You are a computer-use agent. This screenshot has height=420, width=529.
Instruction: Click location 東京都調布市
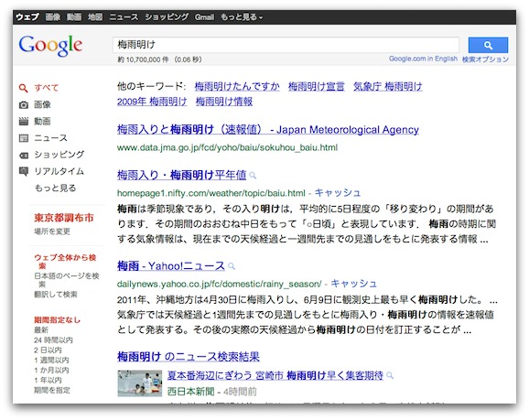tap(64, 218)
